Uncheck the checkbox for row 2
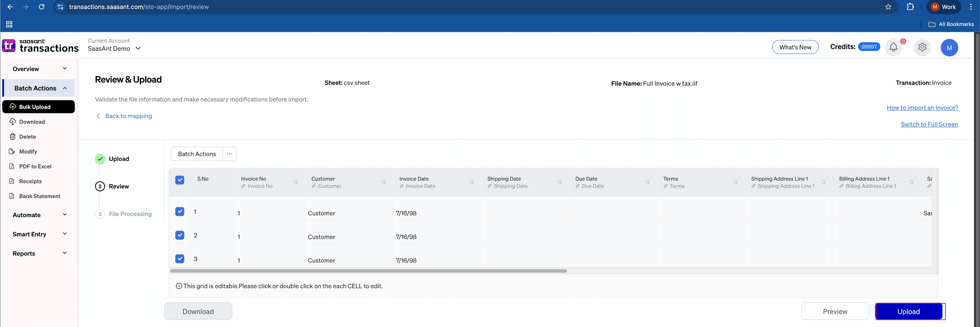The height and width of the screenshot is (327, 980). point(179,235)
